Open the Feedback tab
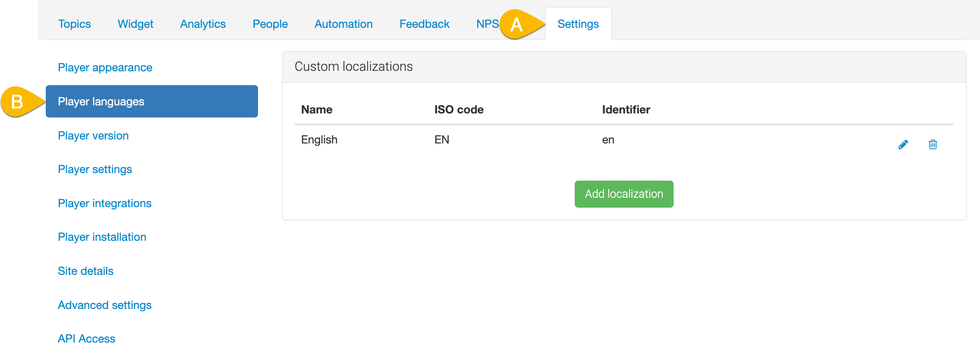This screenshot has width=980, height=356. [x=424, y=24]
